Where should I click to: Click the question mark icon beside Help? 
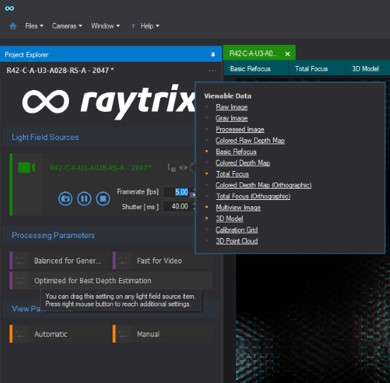133,26
